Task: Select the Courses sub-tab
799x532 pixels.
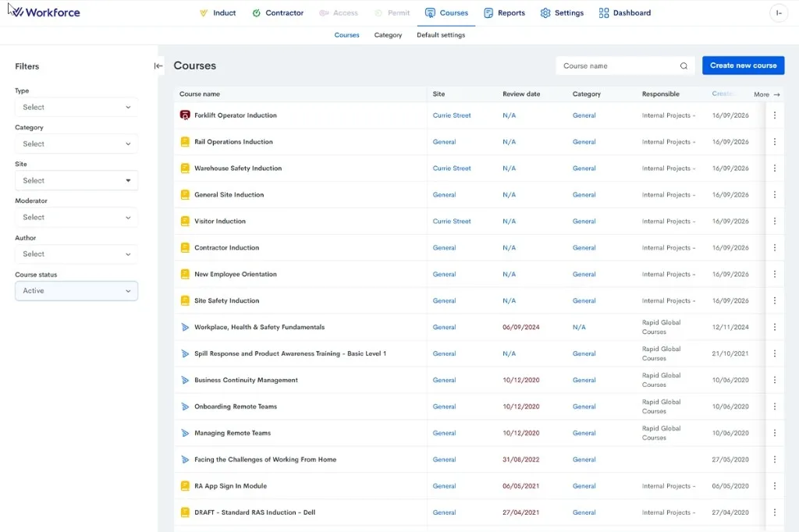Action: pos(346,35)
